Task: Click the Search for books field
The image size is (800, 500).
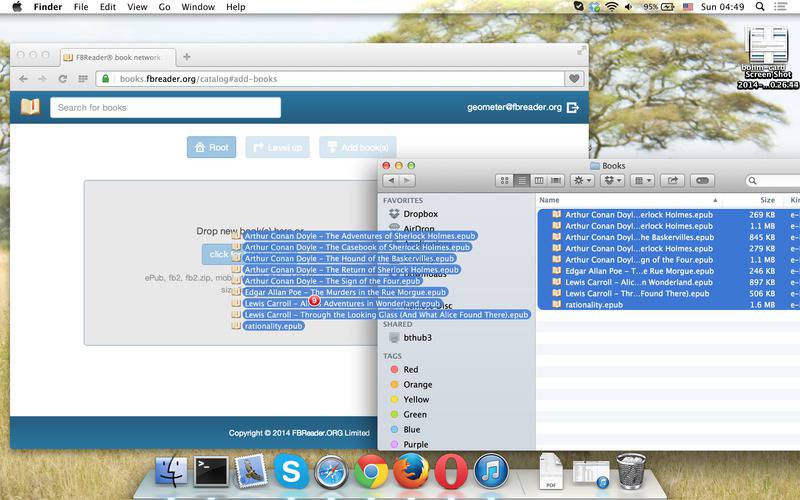Action: point(165,108)
